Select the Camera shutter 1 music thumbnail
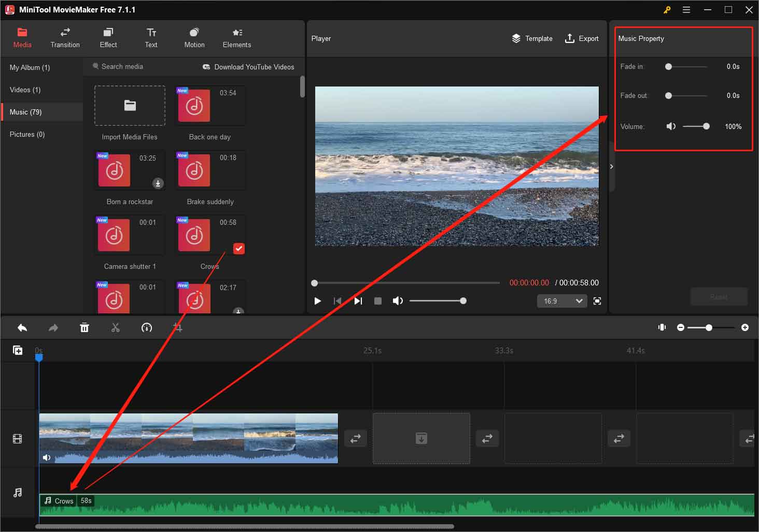The width and height of the screenshot is (759, 532). [x=130, y=235]
